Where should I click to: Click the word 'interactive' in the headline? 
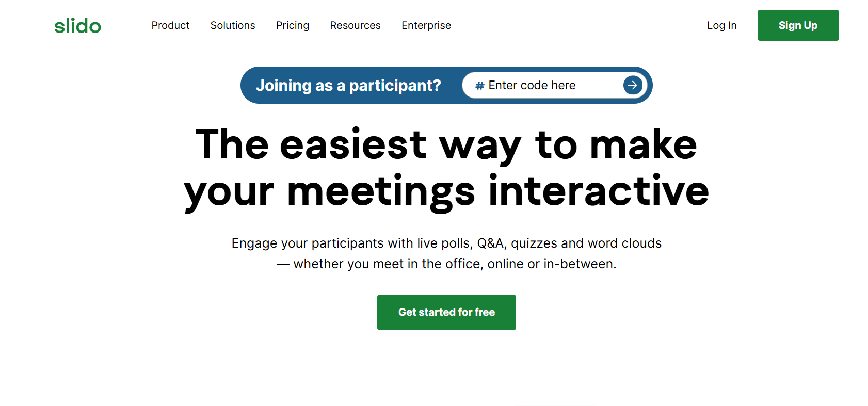[x=599, y=192]
